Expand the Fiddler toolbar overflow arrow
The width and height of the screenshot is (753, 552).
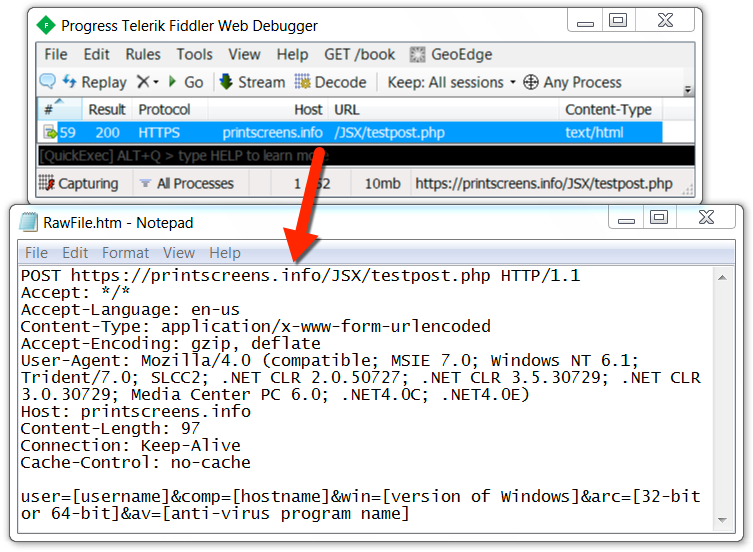688,90
